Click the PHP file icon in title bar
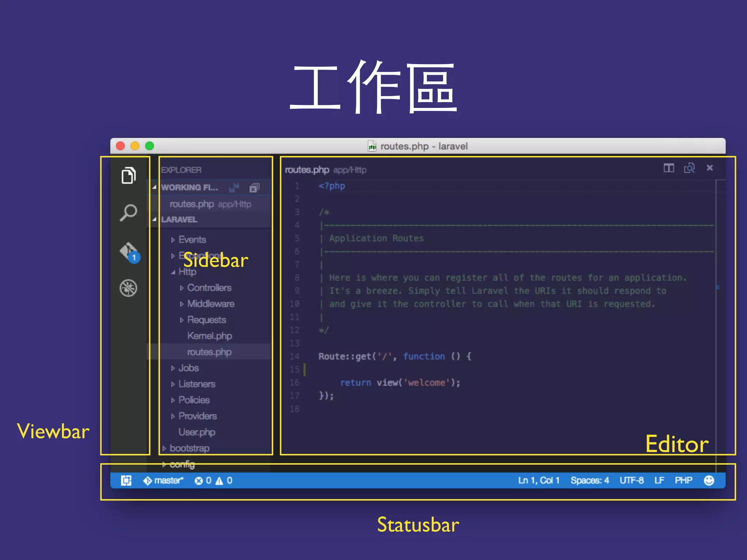The height and width of the screenshot is (560, 747). [x=372, y=146]
